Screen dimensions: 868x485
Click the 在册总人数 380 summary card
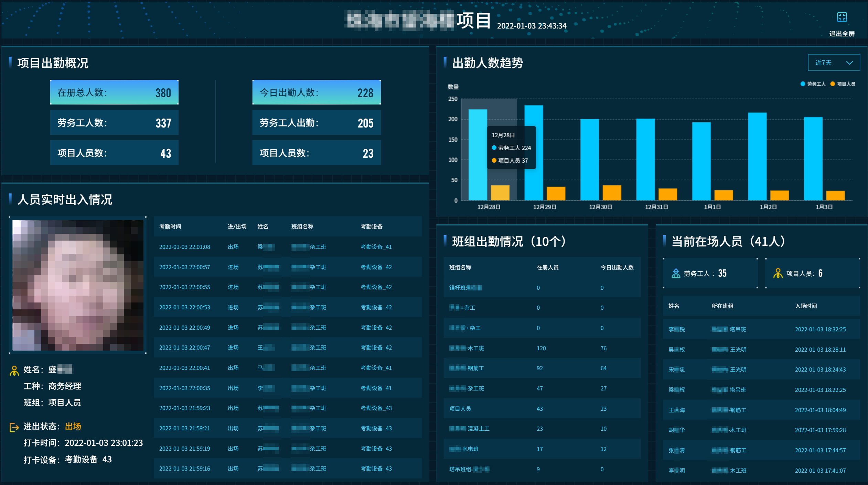pos(114,92)
